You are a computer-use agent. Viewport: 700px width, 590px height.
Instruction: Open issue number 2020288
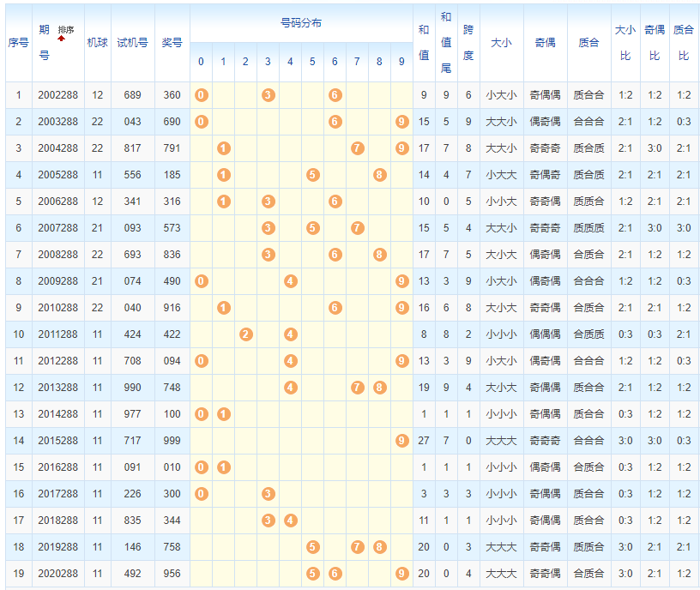pos(57,574)
